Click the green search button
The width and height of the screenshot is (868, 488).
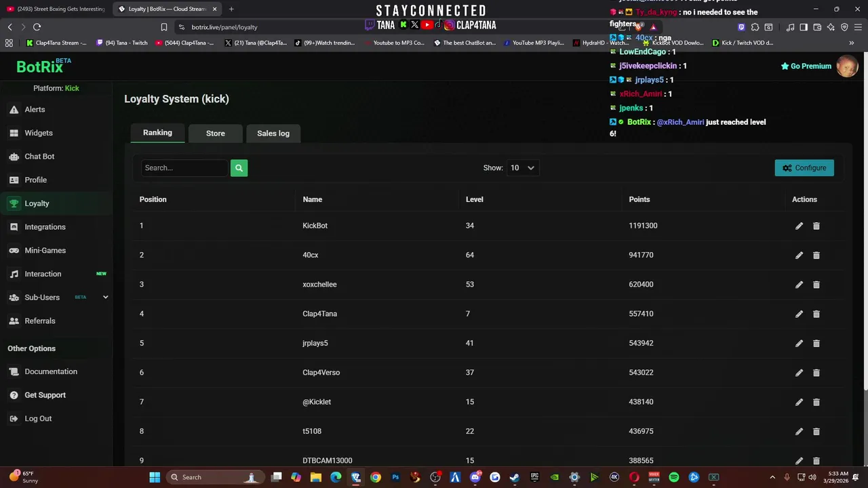click(239, 168)
